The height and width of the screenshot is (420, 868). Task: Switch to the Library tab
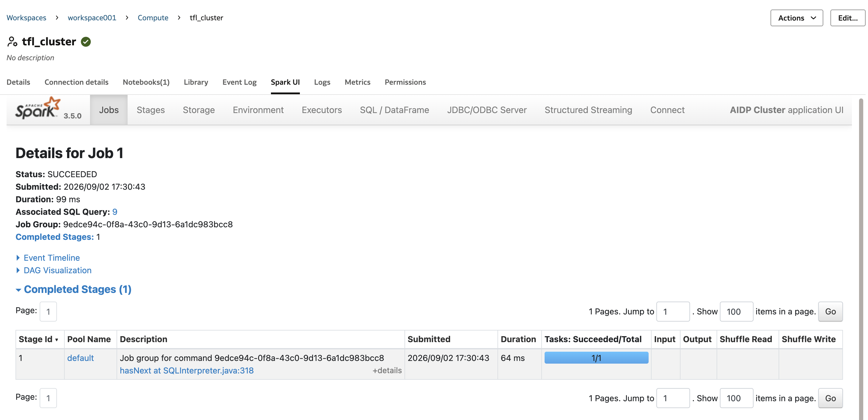click(x=196, y=82)
